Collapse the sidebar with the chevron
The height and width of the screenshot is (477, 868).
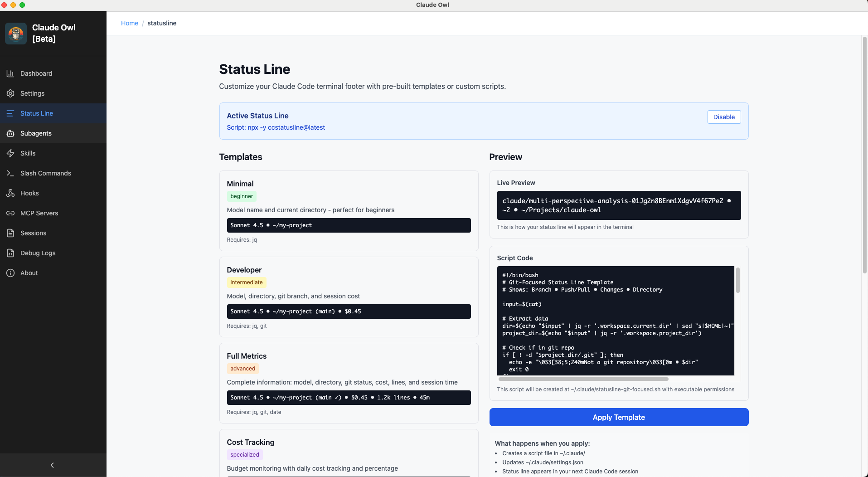[52, 465]
